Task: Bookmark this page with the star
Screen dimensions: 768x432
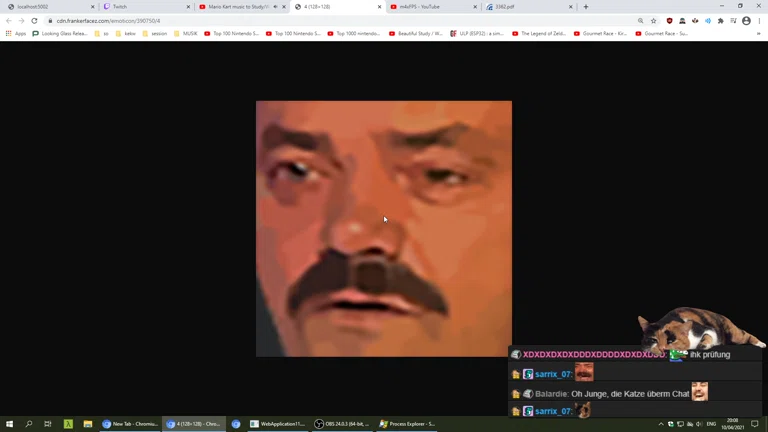Action: (x=653, y=21)
